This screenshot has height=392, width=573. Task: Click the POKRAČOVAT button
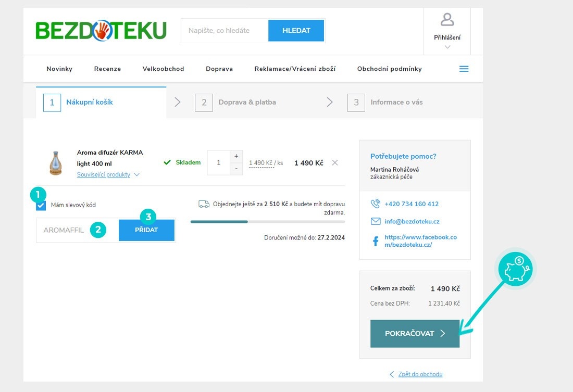(x=415, y=334)
